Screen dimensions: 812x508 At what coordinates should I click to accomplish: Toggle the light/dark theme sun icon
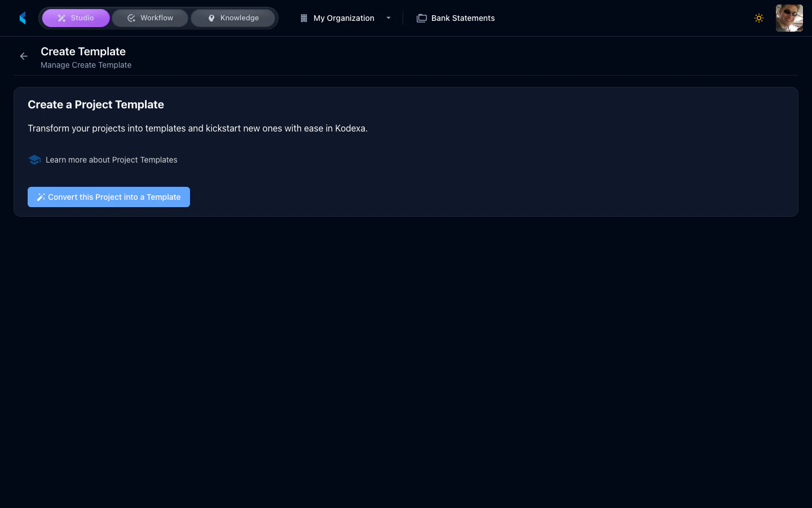tap(759, 17)
